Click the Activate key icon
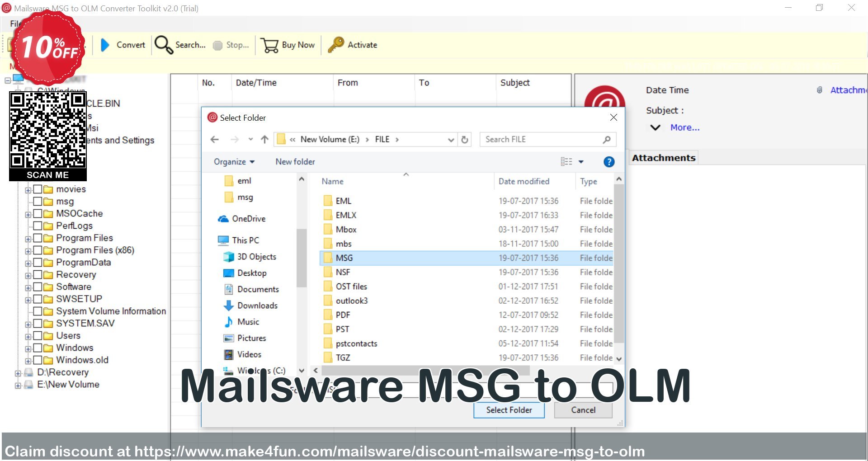The height and width of the screenshot is (461, 868). point(336,45)
